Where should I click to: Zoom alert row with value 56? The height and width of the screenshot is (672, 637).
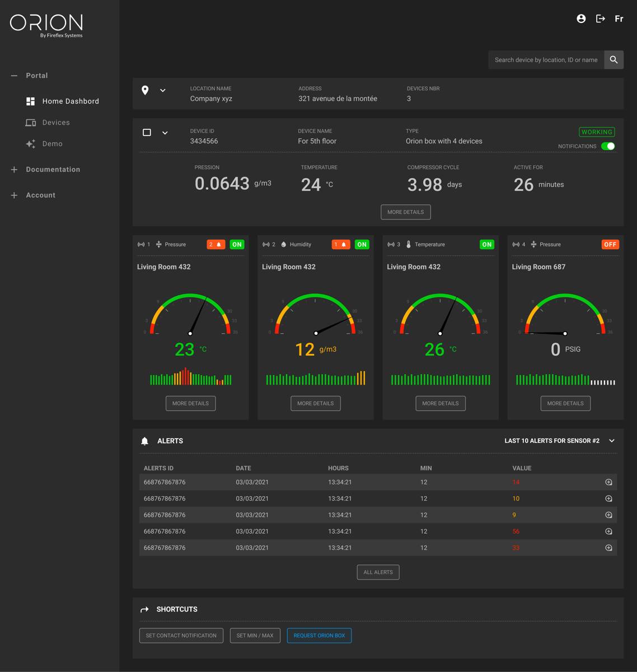(x=608, y=531)
